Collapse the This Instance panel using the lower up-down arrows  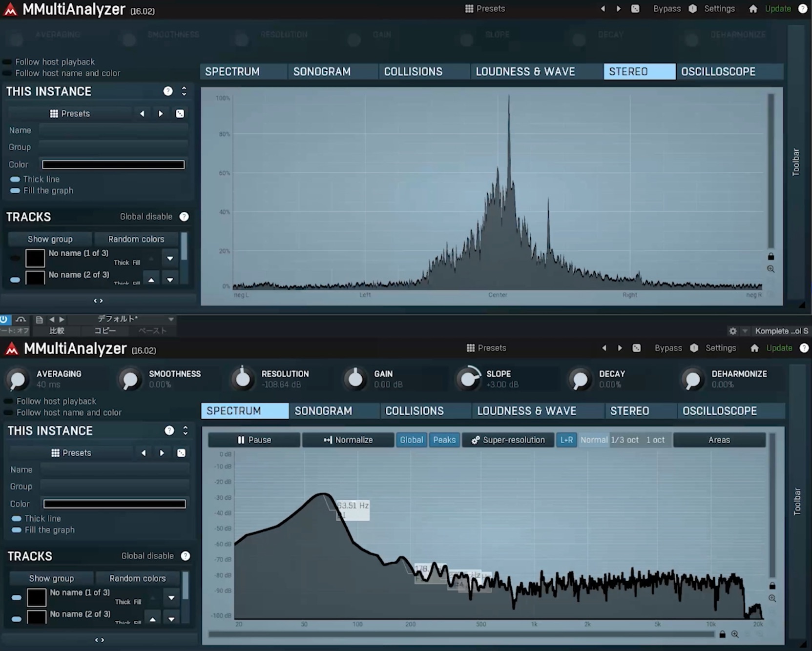pos(185,430)
